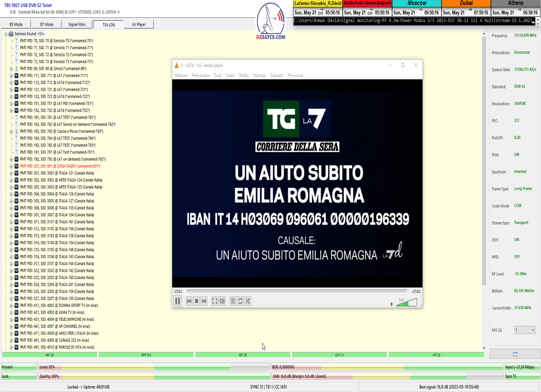Viewport: 541px width, 392px height.
Task: Open the Nástroje menu in VLC
Action: (260, 76)
